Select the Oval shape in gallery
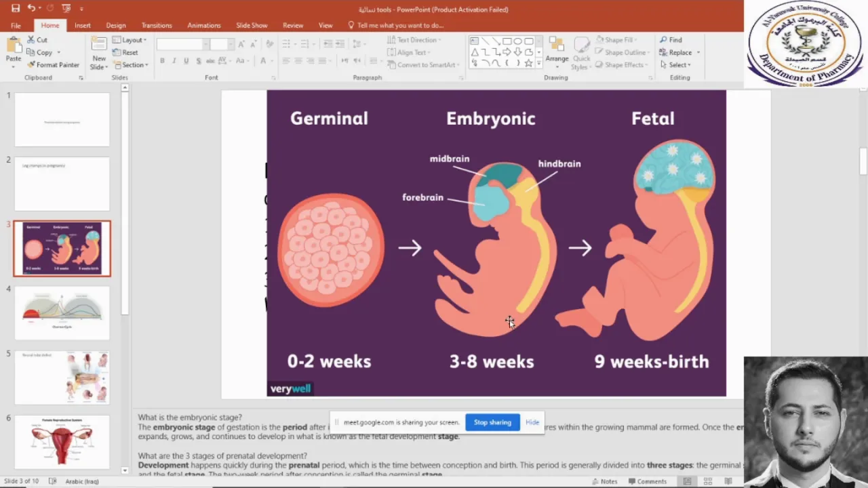Viewport: 868px width, 488px height. click(x=517, y=41)
